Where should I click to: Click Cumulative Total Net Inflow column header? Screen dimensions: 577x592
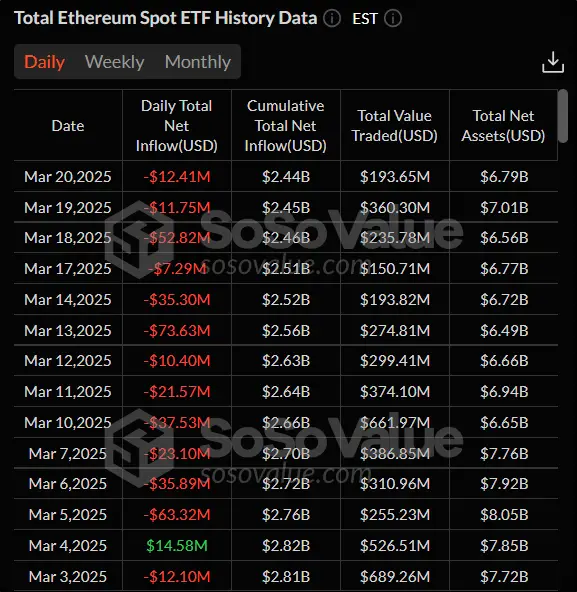(285, 126)
